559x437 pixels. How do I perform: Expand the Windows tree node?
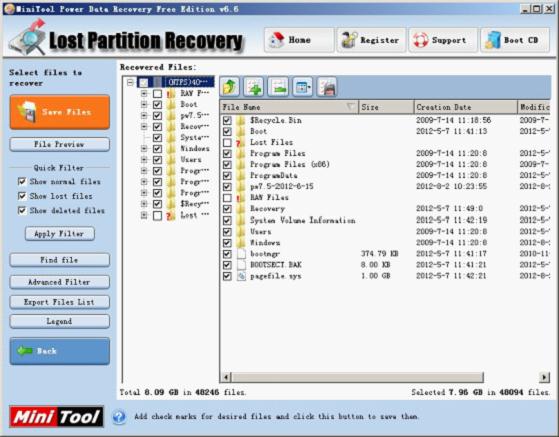[144, 149]
